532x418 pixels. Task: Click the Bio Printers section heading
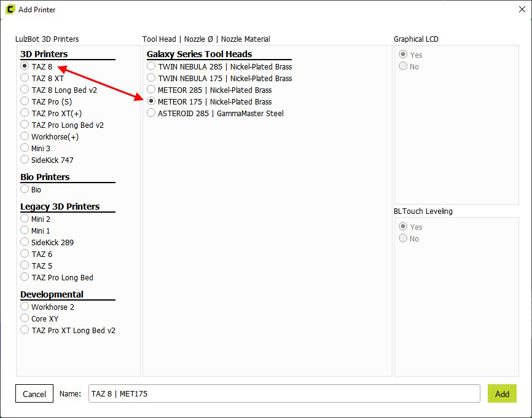45,177
